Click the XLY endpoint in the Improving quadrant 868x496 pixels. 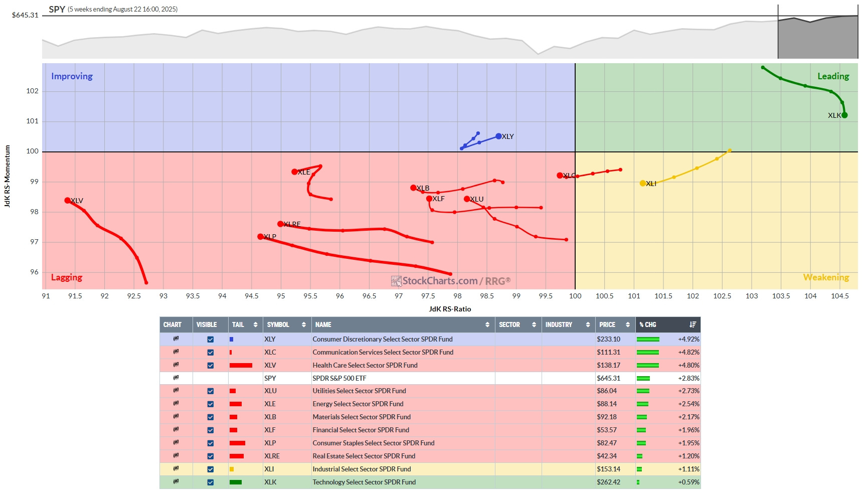click(x=498, y=136)
